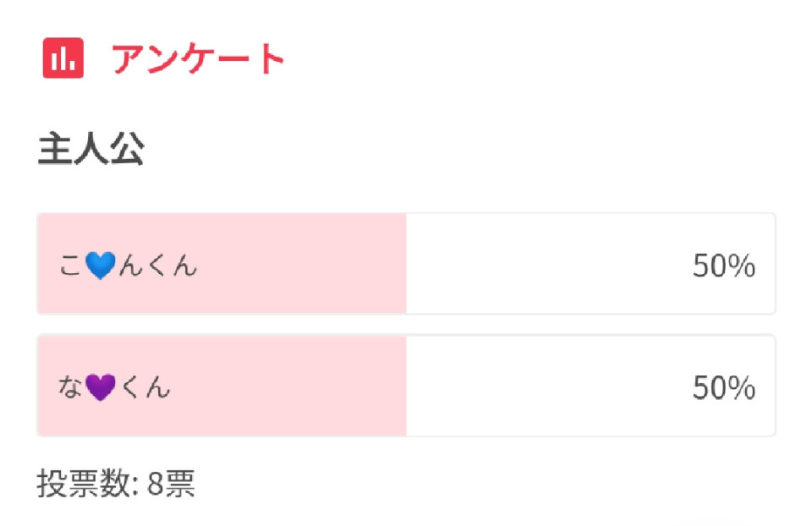Click the くん text after the purple heart

click(x=145, y=387)
